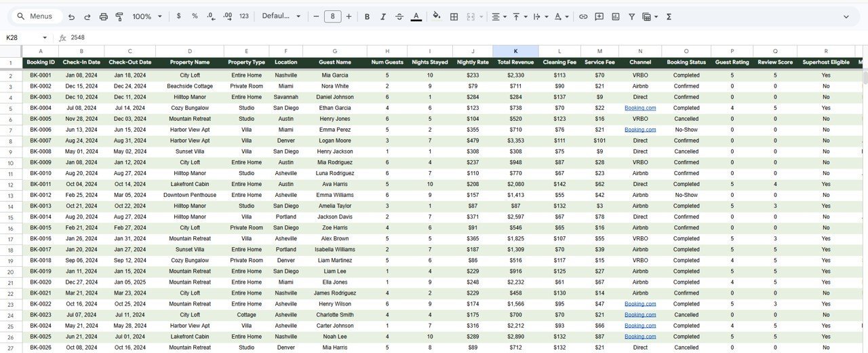Select No-Show status in row BK-0012
Image resolution: width=868 pixels, height=353 pixels.
(x=686, y=195)
